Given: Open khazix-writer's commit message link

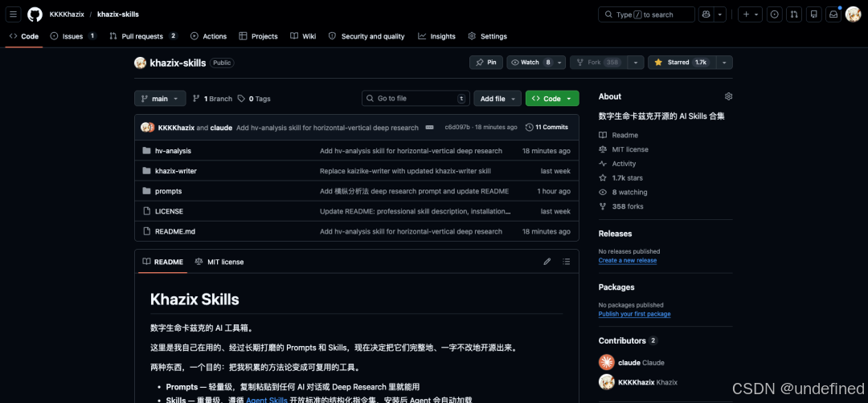Looking at the screenshot, I should click(x=405, y=171).
